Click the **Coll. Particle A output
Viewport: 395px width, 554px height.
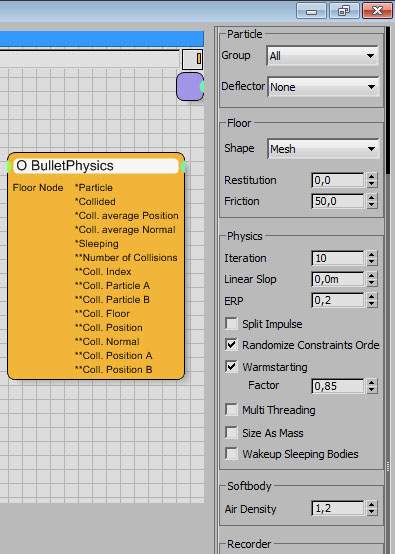click(112, 285)
